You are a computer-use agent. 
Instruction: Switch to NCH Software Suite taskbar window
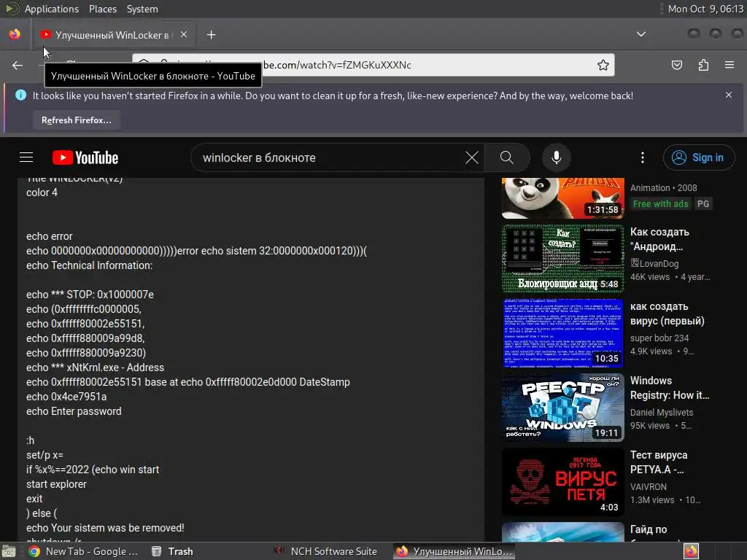click(326, 551)
